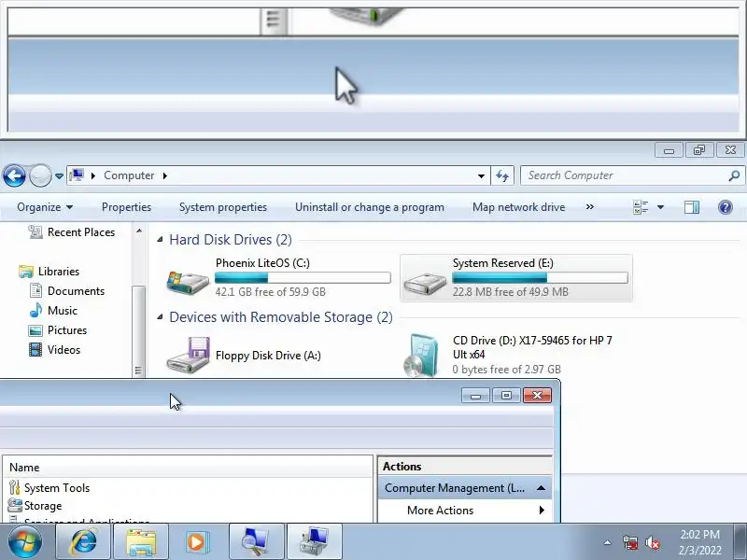Image resolution: width=747 pixels, height=560 pixels.
Task: Switch to the Magnifier taskbar button
Action: pyautogui.click(x=256, y=542)
